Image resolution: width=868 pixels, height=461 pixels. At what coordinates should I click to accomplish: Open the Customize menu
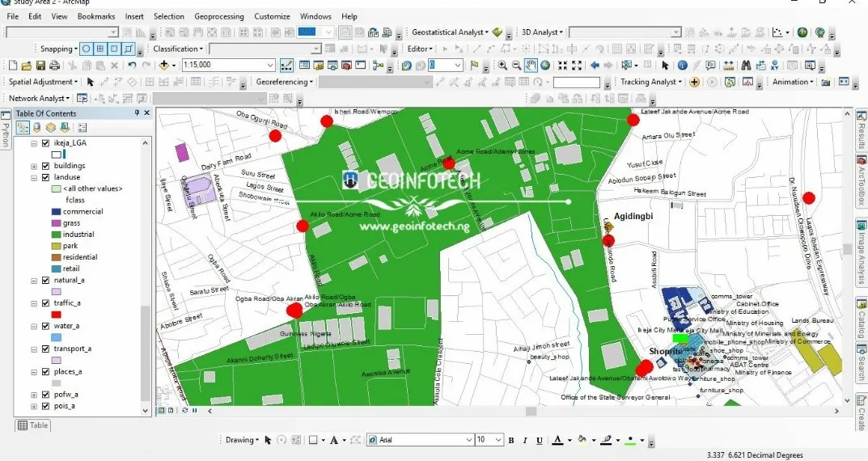272,17
